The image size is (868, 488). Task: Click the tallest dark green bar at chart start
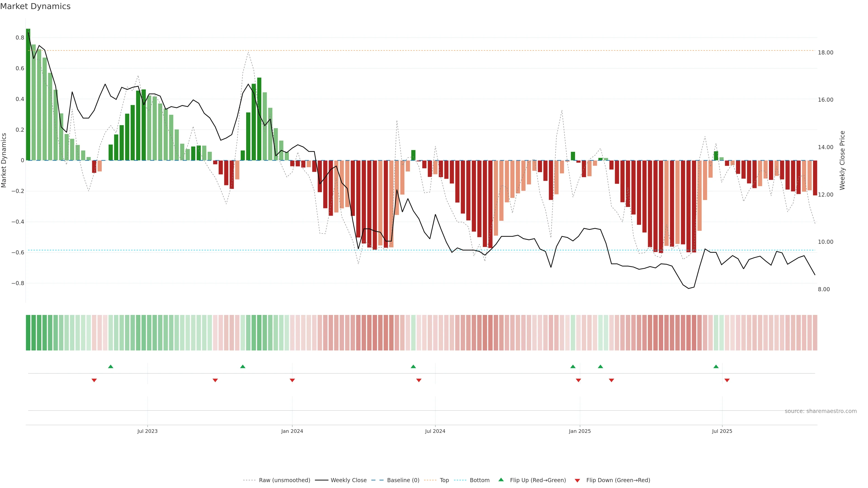click(x=28, y=94)
